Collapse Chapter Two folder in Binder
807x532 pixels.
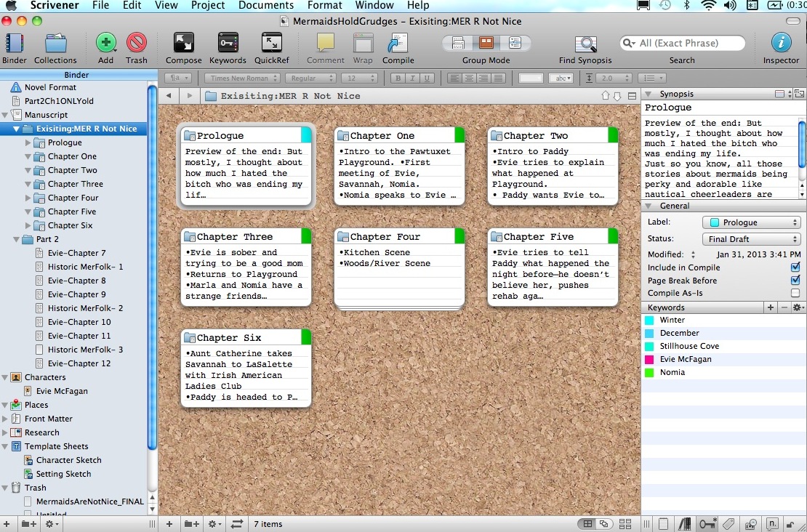(28, 170)
